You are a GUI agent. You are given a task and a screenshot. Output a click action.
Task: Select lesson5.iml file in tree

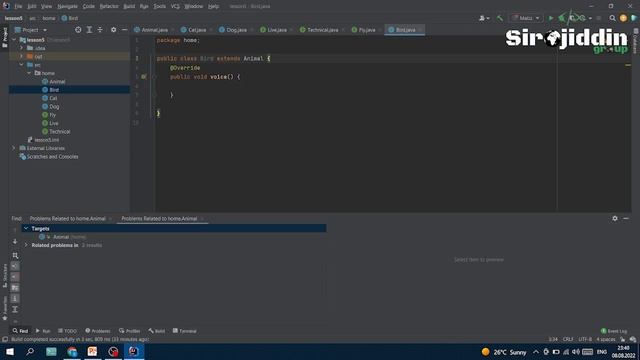(43, 140)
